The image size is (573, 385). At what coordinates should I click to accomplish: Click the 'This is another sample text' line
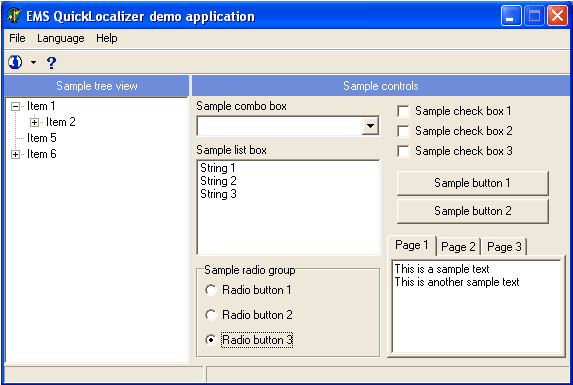pos(457,282)
